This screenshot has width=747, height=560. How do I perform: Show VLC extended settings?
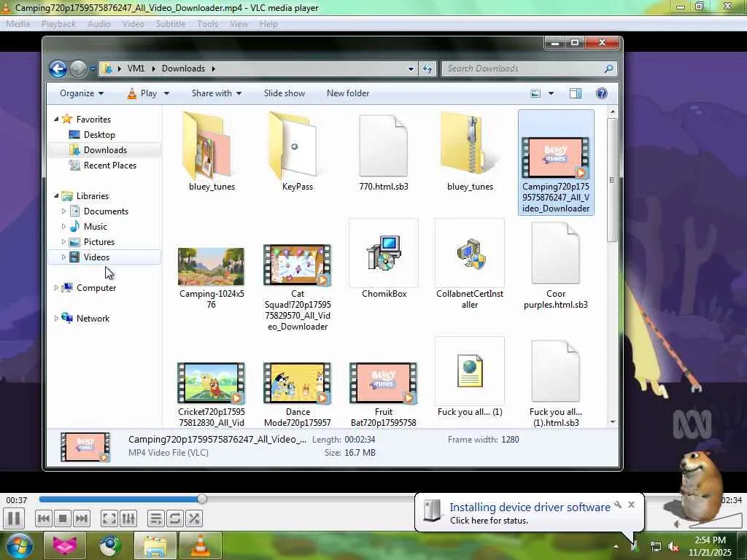pyautogui.click(x=128, y=518)
